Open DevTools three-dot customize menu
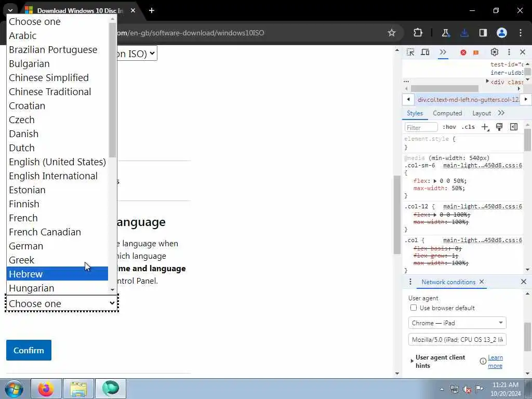Viewport: 532px width, 399px height. pos(509,52)
